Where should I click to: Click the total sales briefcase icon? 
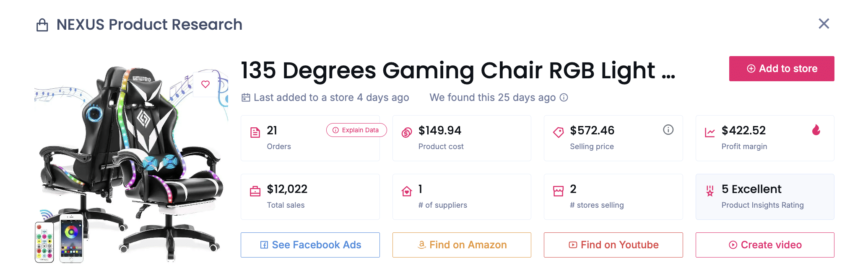[256, 190]
